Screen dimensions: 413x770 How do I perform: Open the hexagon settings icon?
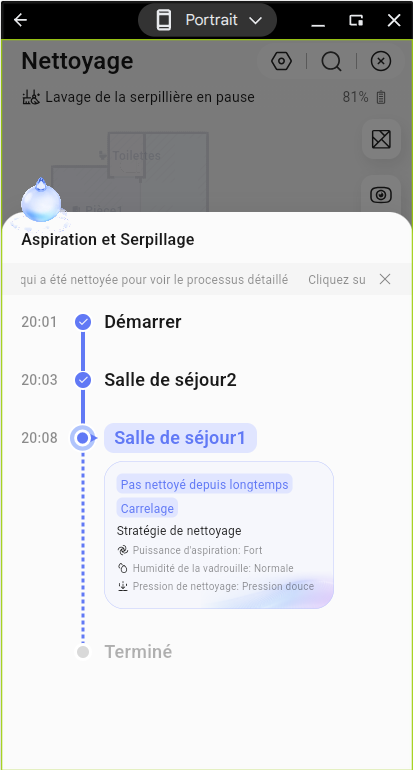click(x=281, y=61)
